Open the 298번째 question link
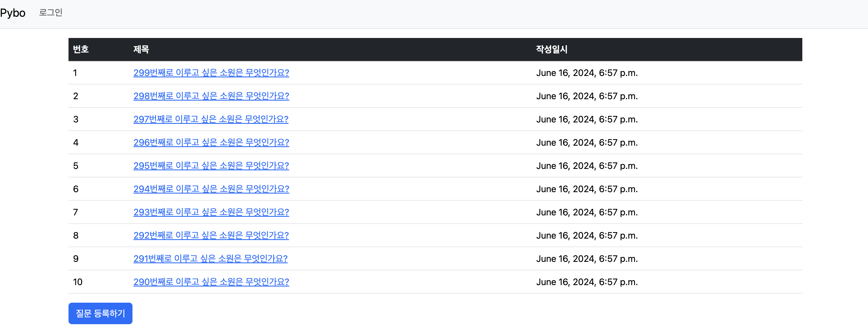The width and height of the screenshot is (868, 331). [211, 96]
